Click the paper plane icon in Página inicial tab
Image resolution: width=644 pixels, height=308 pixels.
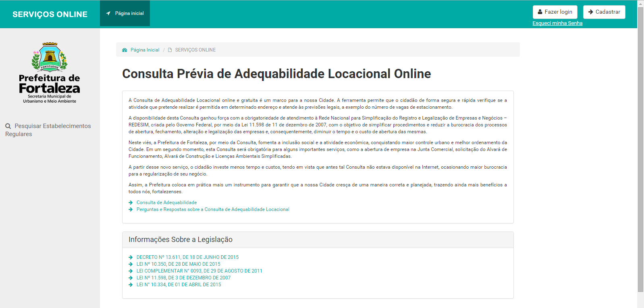pos(108,13)
